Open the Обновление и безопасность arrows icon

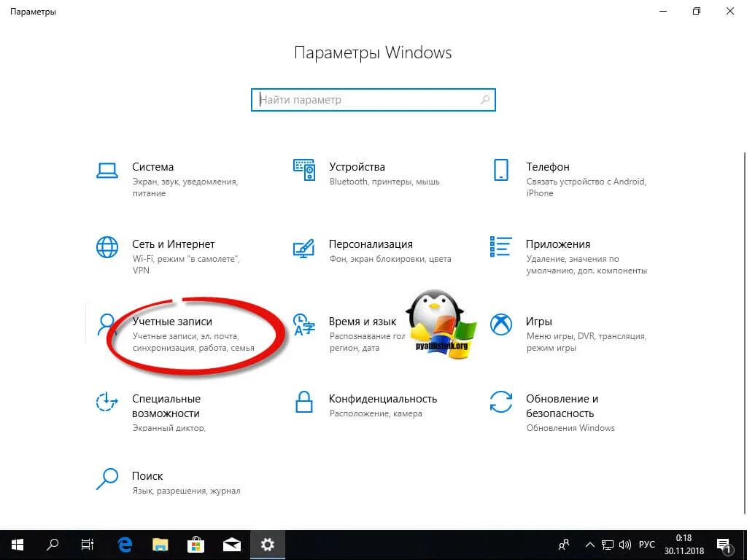tap(500, 402)
